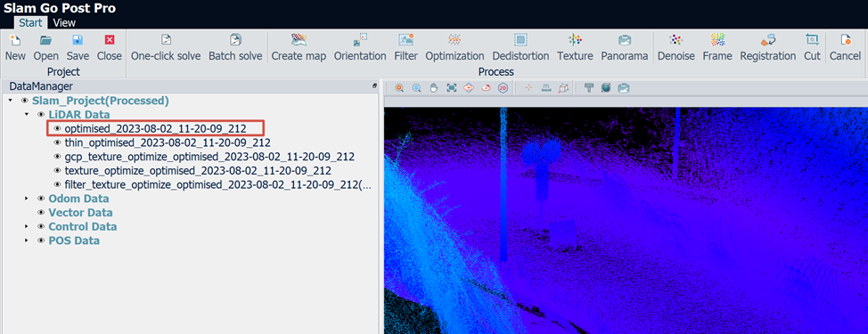Expand the Control Data node
The width and height of the screenshot is (868, 334).
tap(26, 227)
